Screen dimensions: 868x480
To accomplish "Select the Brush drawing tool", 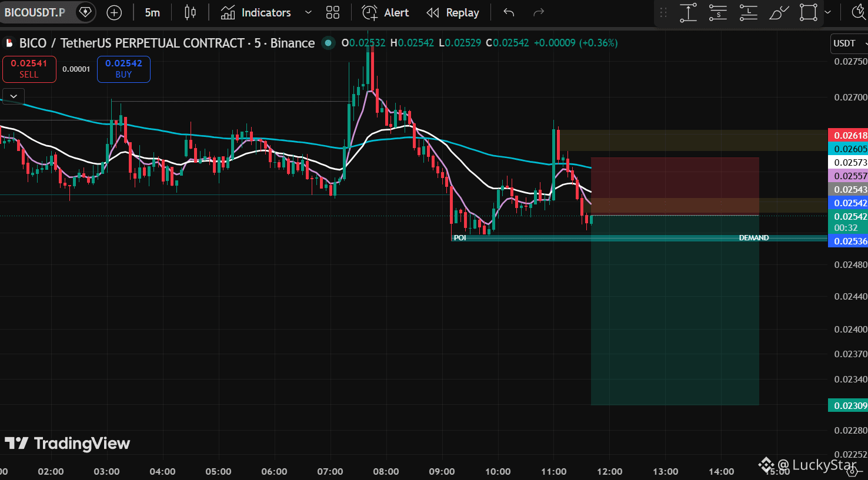I will [779, 12].
